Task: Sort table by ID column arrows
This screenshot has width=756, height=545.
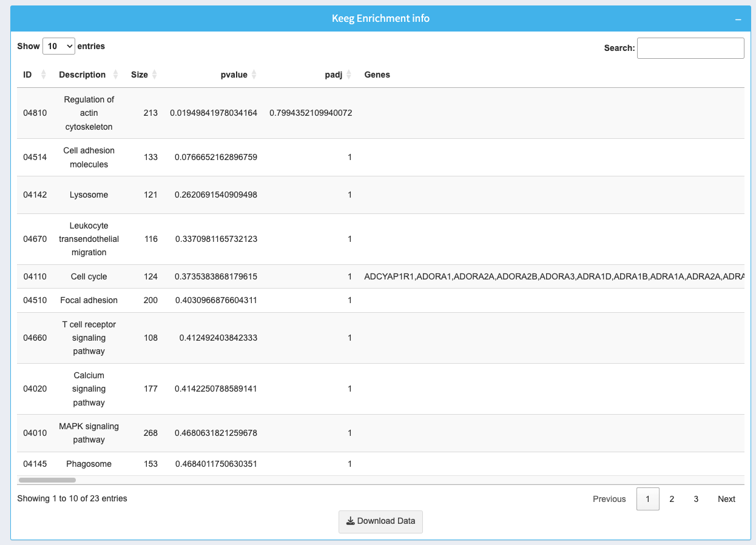Action: [43, 75]
